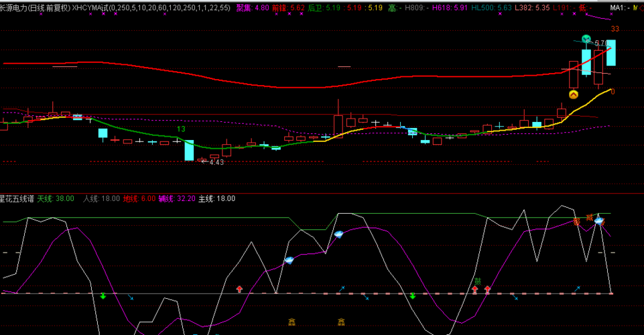Click the L382: 5.35 value

pyautogui.click(x=532, y=8)
